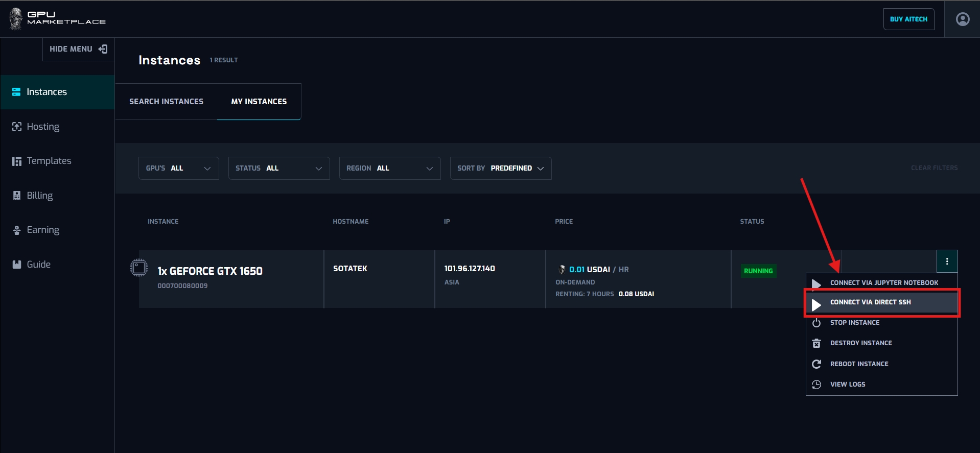Click the Hosting sidebar icon
Image resolution: width=980 pixels, height=453 pixels.
[x=17, y=127]
